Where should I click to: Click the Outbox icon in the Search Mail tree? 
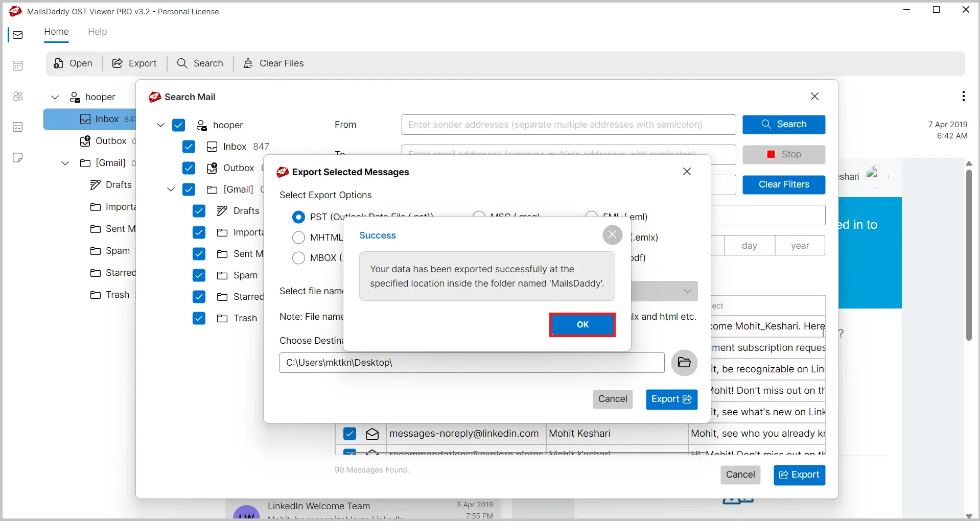tap(212, 168)
